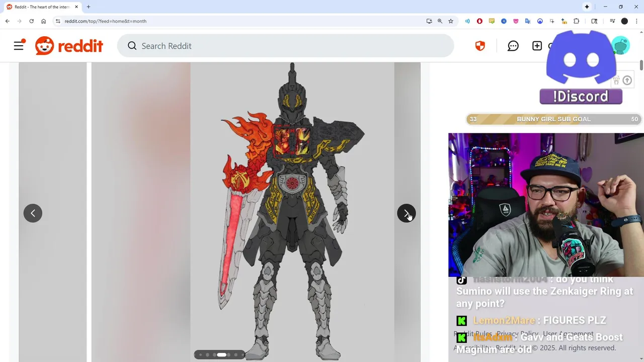Advance to next image in the gallery
This screenshot has height=362, width=644.
point(406,213)
